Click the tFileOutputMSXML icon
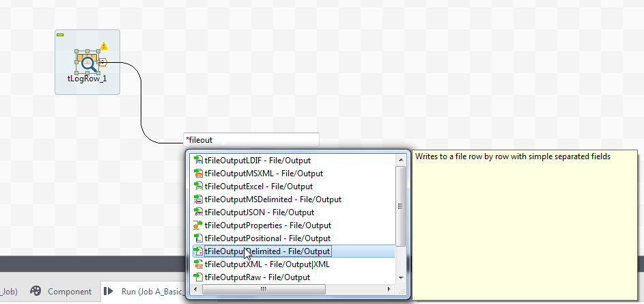644x304 pixels. [x=199, y=174]
